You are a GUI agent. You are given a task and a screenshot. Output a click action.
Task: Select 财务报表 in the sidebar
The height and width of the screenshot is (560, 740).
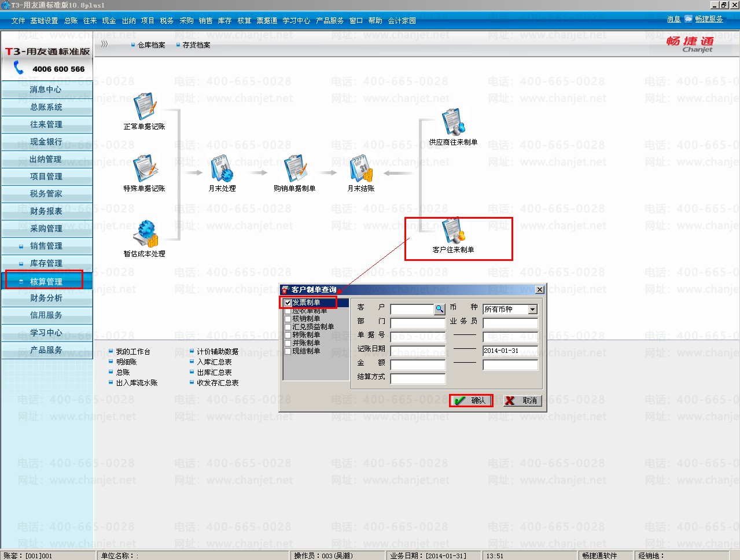pyautogui.click(x=46, y=211)
